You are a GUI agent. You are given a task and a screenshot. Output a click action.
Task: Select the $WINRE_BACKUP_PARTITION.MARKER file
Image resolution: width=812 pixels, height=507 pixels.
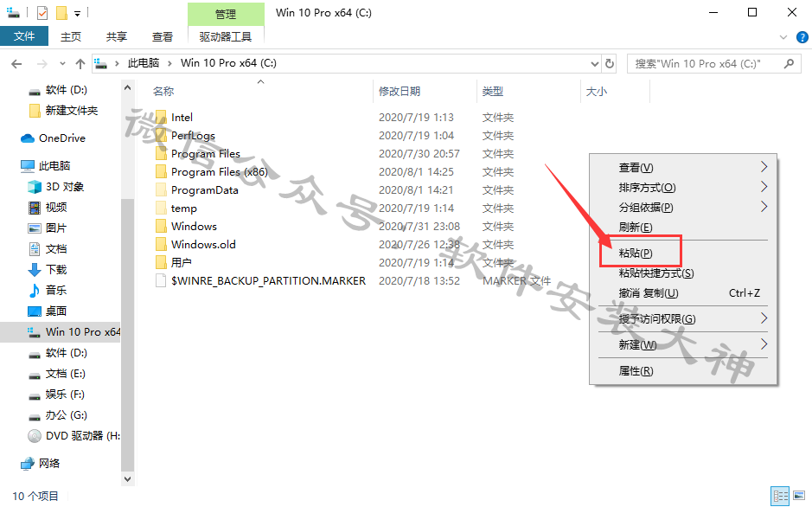click(268, 280)
